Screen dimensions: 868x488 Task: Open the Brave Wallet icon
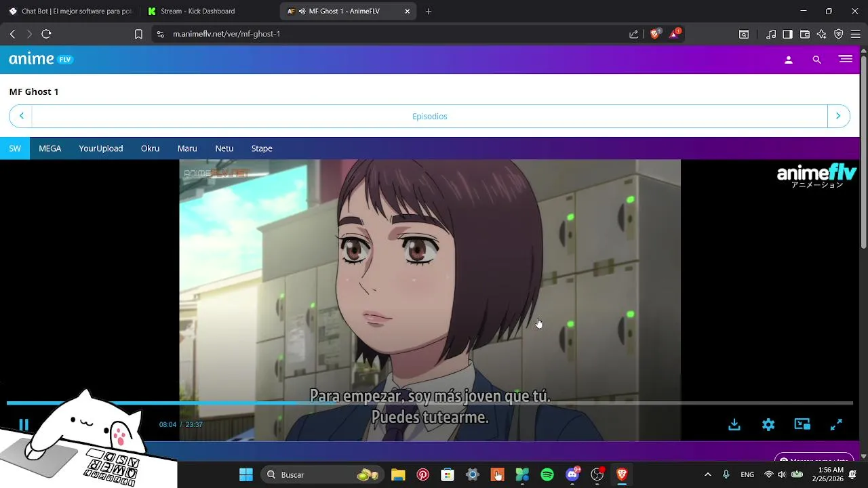805,34
